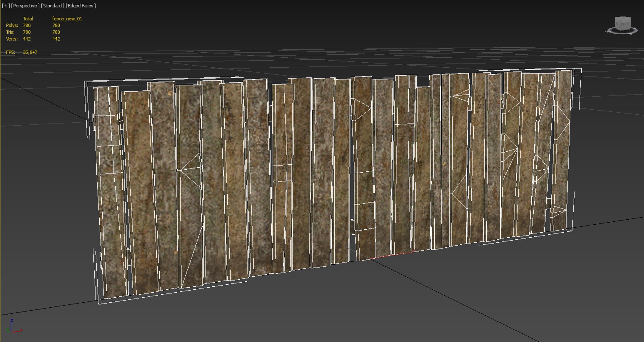Open the [+] viewport general menu

click(6, 6)
